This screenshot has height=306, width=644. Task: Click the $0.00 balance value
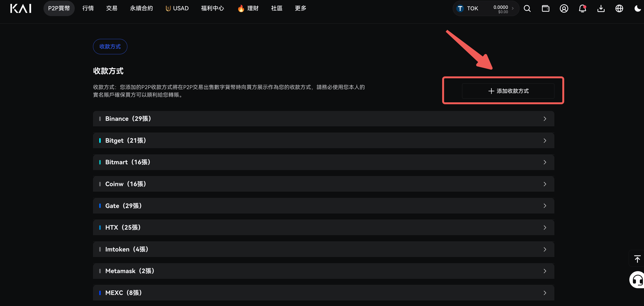[x=503, y=12]
